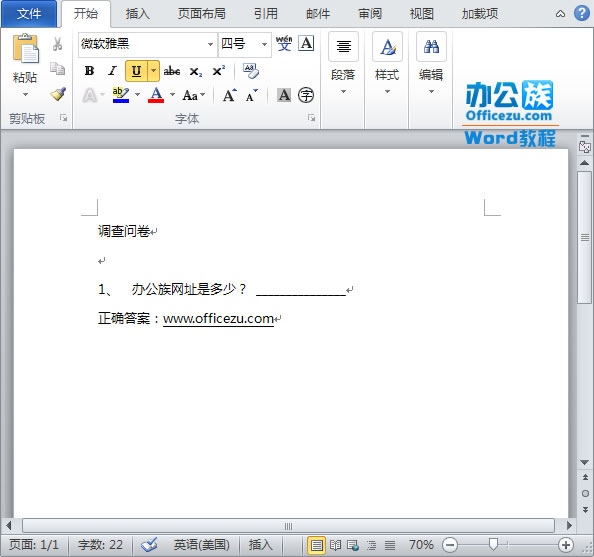Screen dimensions: 594x557
Task: Click the spelling proofing check icon
Action: pos(149,545)
